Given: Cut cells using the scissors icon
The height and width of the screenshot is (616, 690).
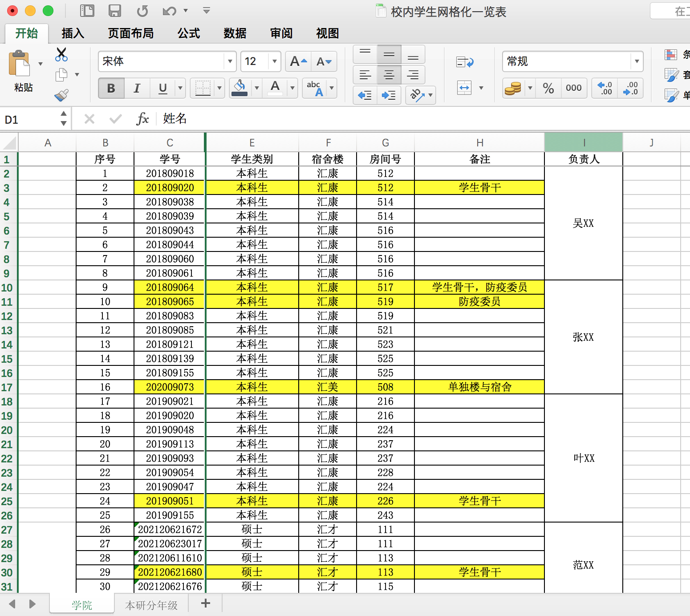Looking at the screenshot, I should click(x=61, y=53).
